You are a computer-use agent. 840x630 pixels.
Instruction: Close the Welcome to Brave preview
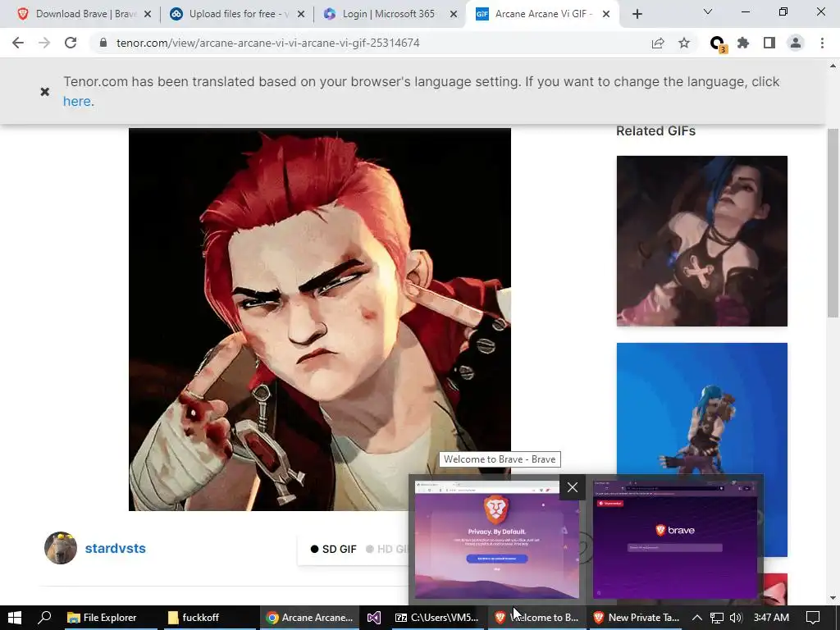572,487
